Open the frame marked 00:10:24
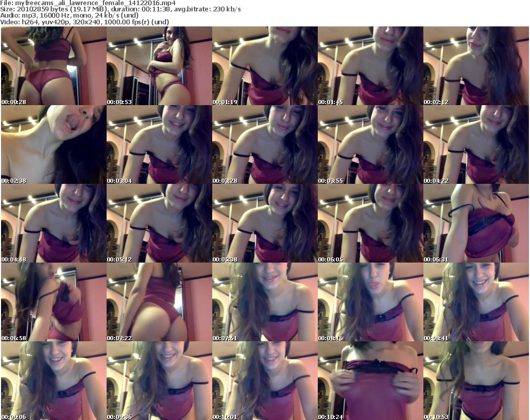The height and width of the screenshot is (420, 530). point(371,381)
